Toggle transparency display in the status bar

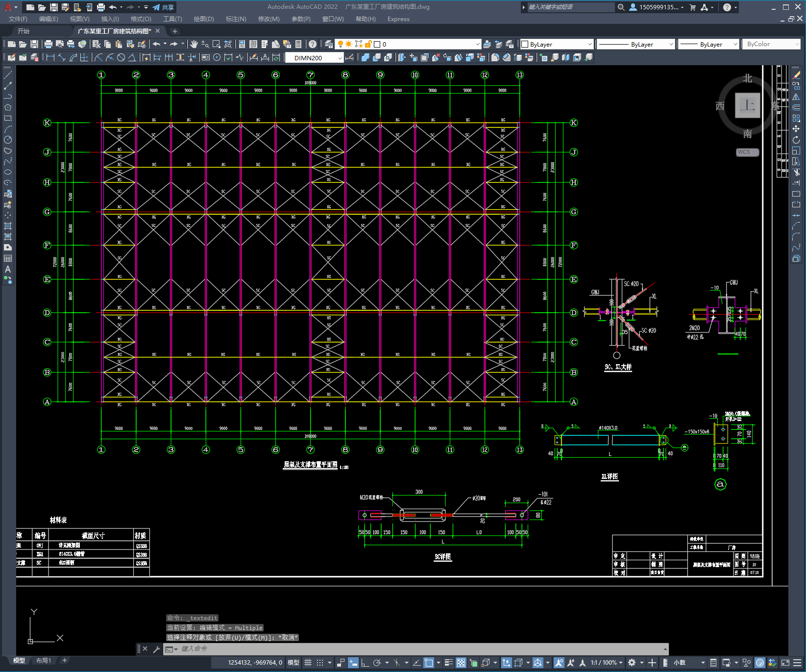tap(461, 663)
